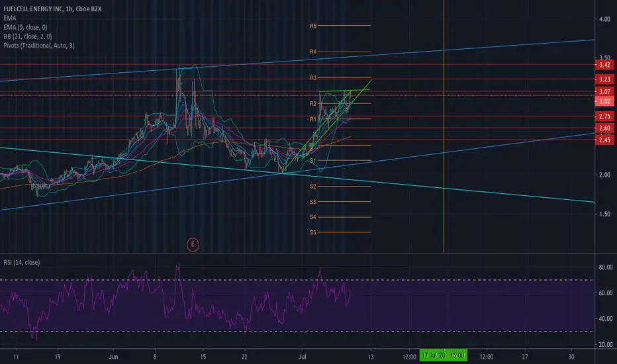
Task: Click the S3 pivot level label
Action: click(x=313, y=202)
